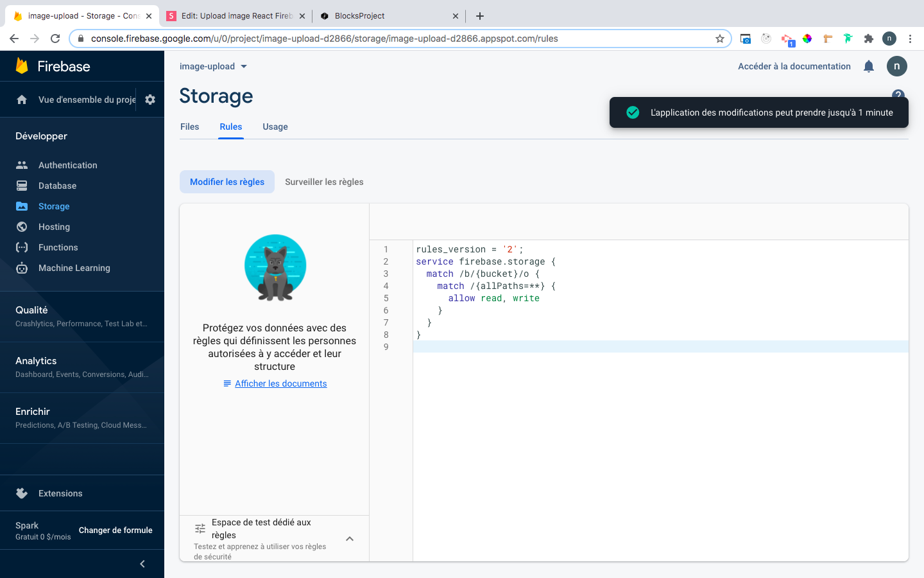Reload the page
Viewport: 924px width, 578px height.
(x=55, y=39)
